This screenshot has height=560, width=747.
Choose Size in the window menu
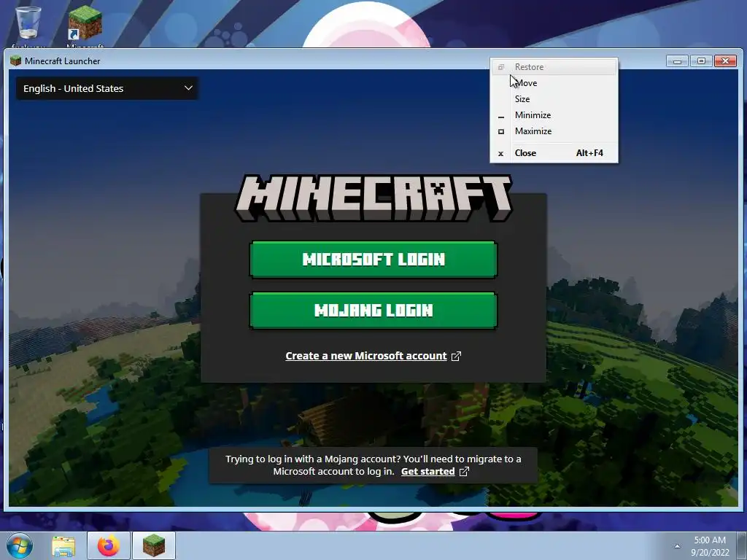pos(554,99)
